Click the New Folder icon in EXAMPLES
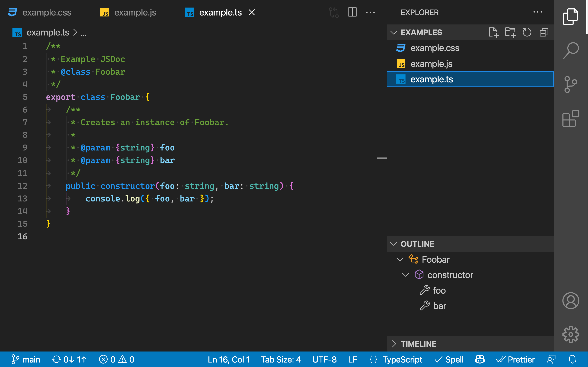This screenshot has height=367, width=588. click(510, 32)
